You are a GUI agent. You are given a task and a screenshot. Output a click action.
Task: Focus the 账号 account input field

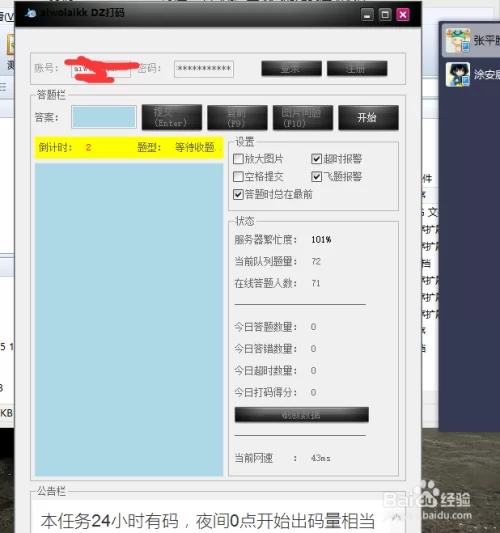(x=101, y=69)
